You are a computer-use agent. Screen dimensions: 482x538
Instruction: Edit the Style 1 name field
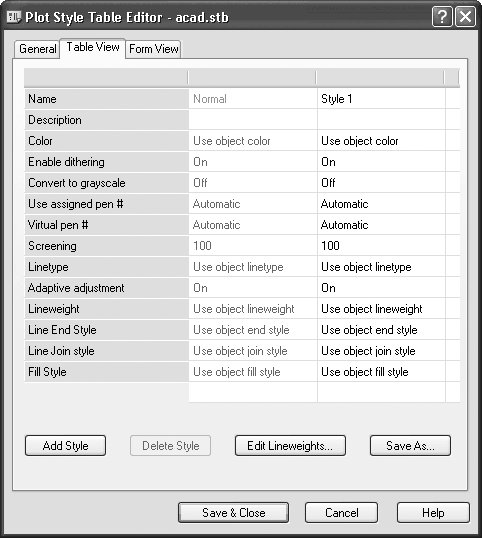point(381,99)
